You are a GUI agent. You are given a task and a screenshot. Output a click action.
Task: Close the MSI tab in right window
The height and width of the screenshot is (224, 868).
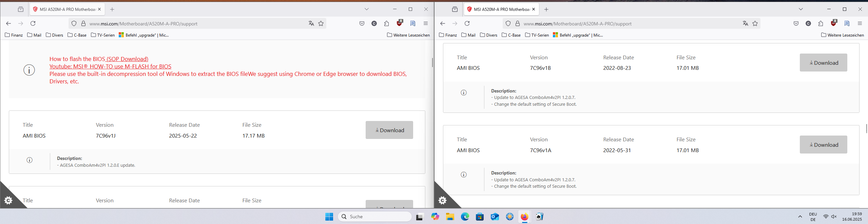coord(534,9)
